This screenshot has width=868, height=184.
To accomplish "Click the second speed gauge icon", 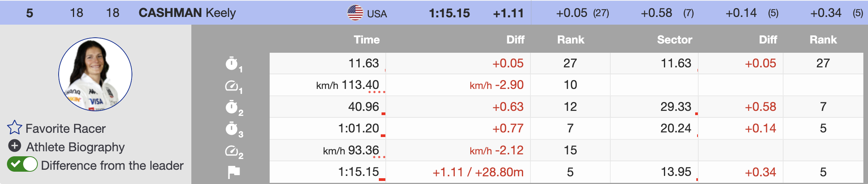I will tap(232, 151).
